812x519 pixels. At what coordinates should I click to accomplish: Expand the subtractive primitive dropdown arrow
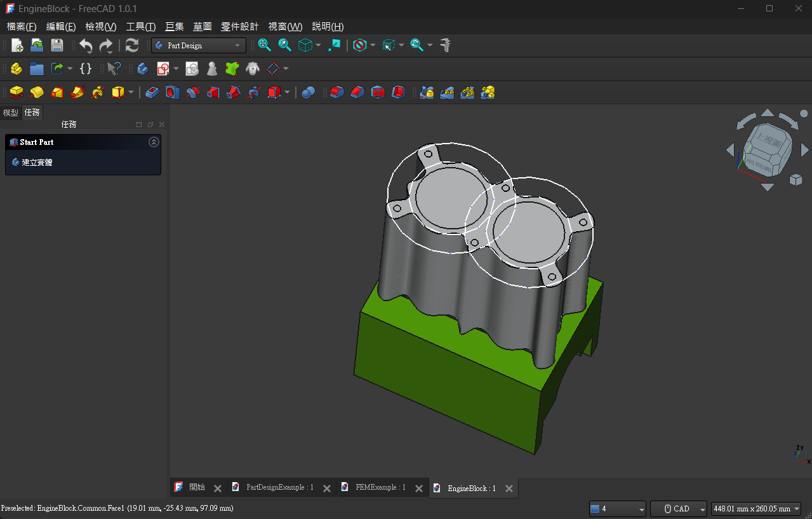tap(287, 93)
